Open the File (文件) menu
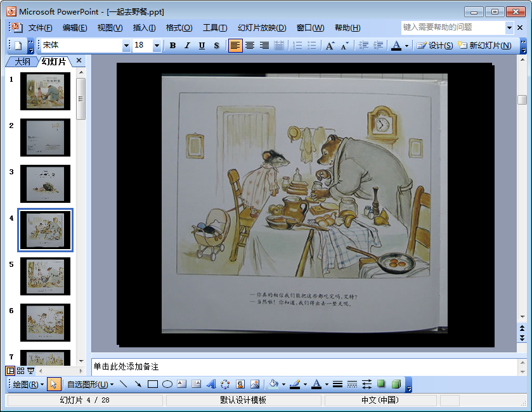The image size is (532, 412). [40, 28]
